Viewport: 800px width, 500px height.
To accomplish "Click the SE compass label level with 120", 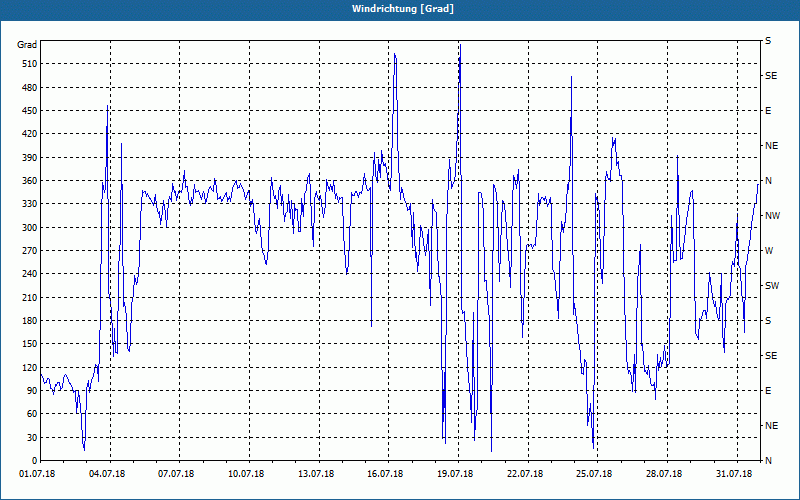I will [x=771, y=356].
